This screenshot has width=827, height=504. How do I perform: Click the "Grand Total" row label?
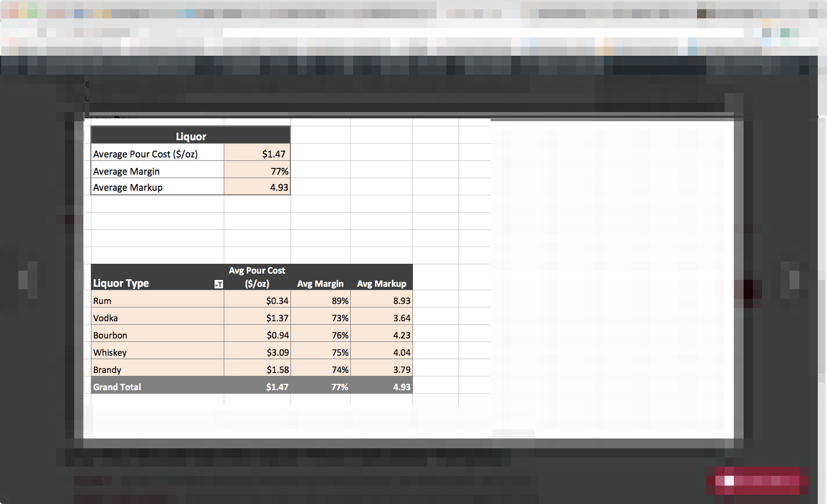coord(158,385)
